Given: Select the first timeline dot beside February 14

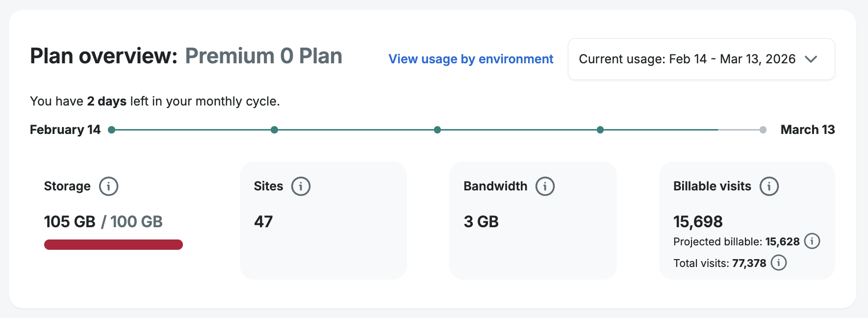Looking at the screenshot, I should coord(112,130).
